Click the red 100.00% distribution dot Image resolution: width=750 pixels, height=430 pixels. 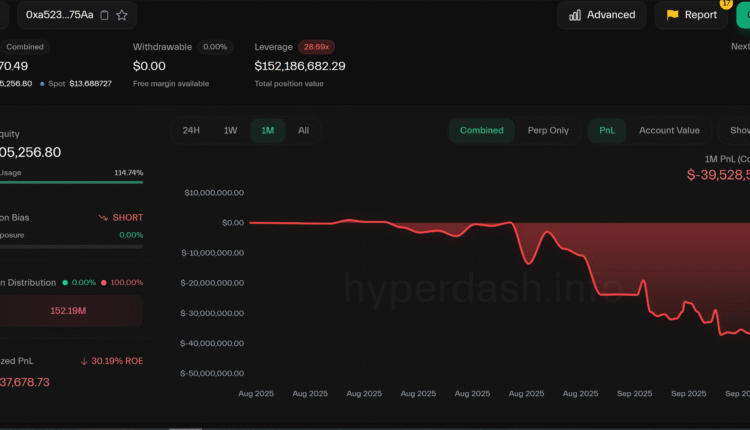(105, 283)
